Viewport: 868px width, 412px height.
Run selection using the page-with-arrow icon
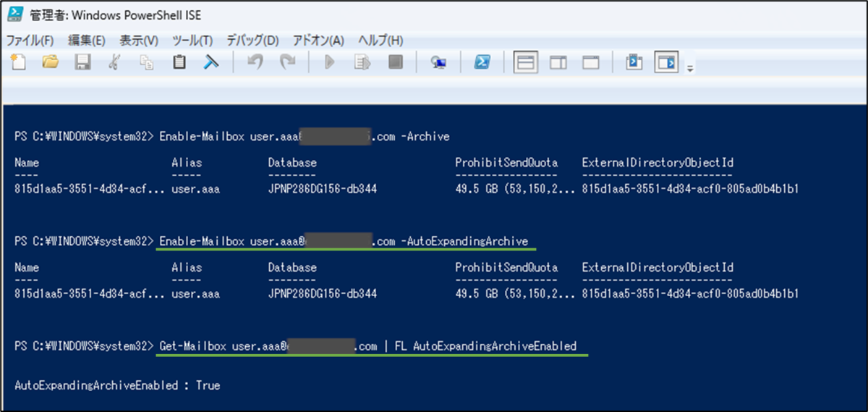click(362, 62)
